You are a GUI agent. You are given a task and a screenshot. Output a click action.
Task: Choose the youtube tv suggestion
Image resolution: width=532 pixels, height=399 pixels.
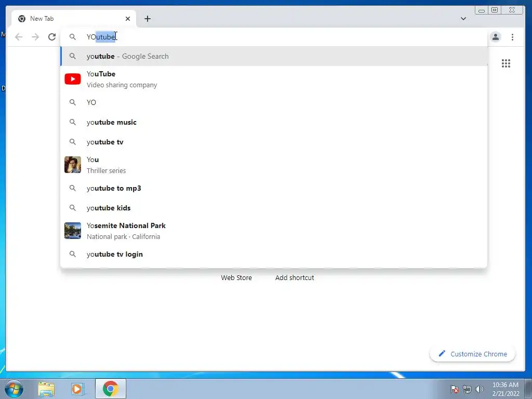[x=274, y=142]
